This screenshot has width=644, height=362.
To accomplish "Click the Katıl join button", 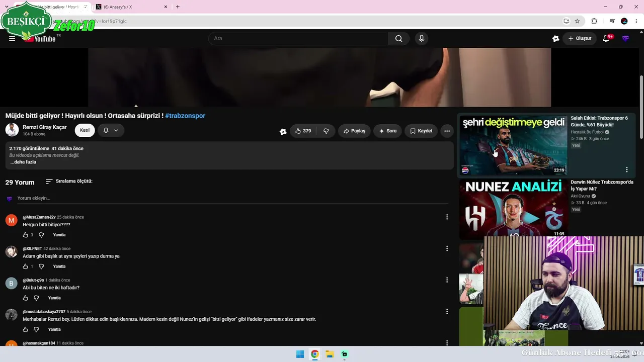I will click(x=85, y=130).
